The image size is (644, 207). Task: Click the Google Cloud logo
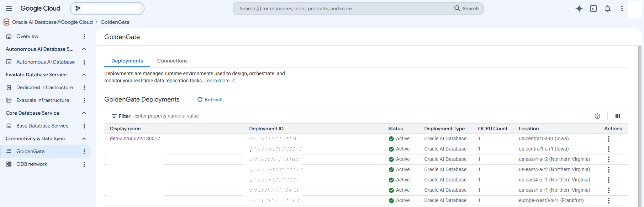40,9
